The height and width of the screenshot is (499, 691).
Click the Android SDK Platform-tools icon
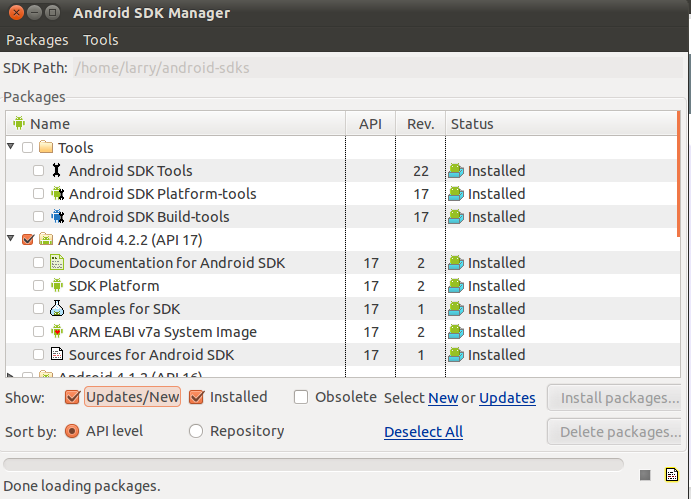(x=56, y=194)
